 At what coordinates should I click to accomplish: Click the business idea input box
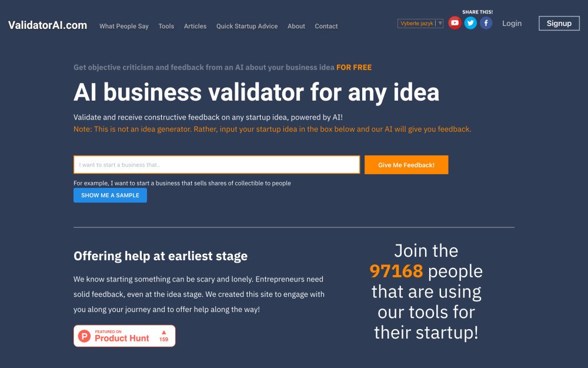click(216, 164)
